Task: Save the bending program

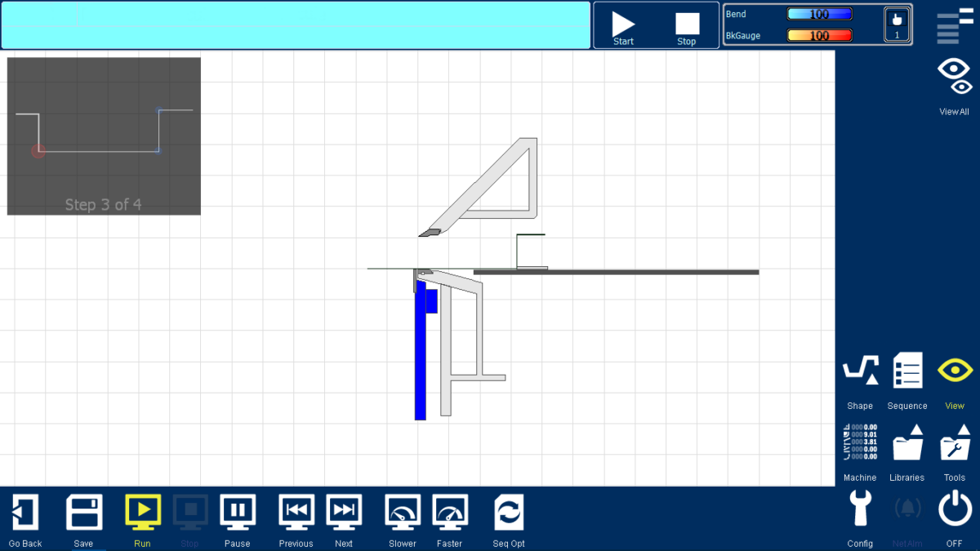Action: 83,513
